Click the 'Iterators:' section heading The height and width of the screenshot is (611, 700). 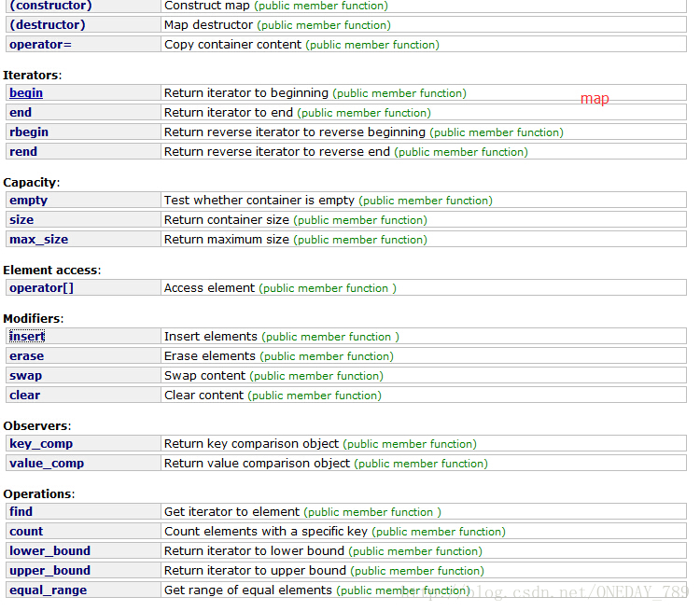pos(32,75)
